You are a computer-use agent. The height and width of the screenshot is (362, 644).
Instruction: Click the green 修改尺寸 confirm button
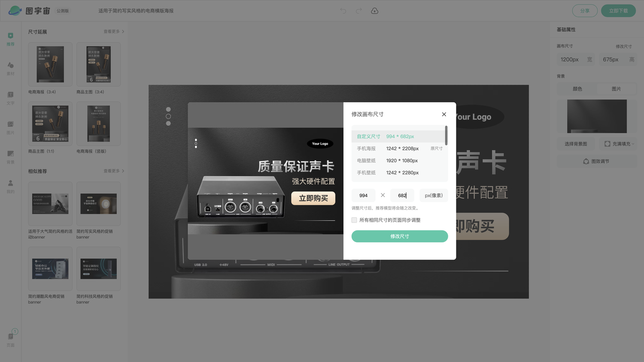pyautogui.click(x=400, y=236)
